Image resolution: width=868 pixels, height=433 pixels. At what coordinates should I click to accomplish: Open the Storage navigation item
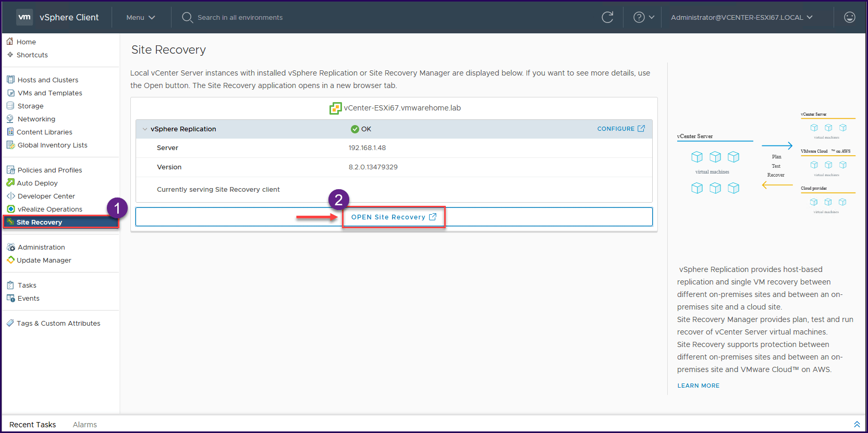pyautogui.click(x=30, y=106)
